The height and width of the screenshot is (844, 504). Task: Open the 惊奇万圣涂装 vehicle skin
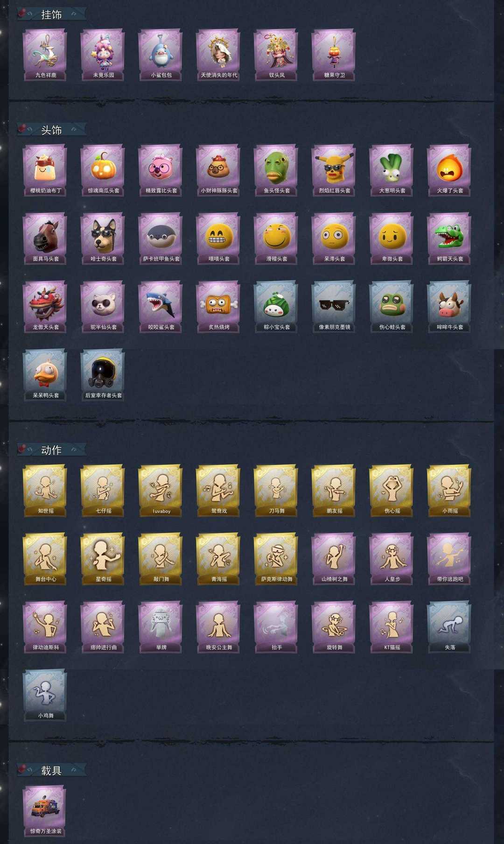45,810
